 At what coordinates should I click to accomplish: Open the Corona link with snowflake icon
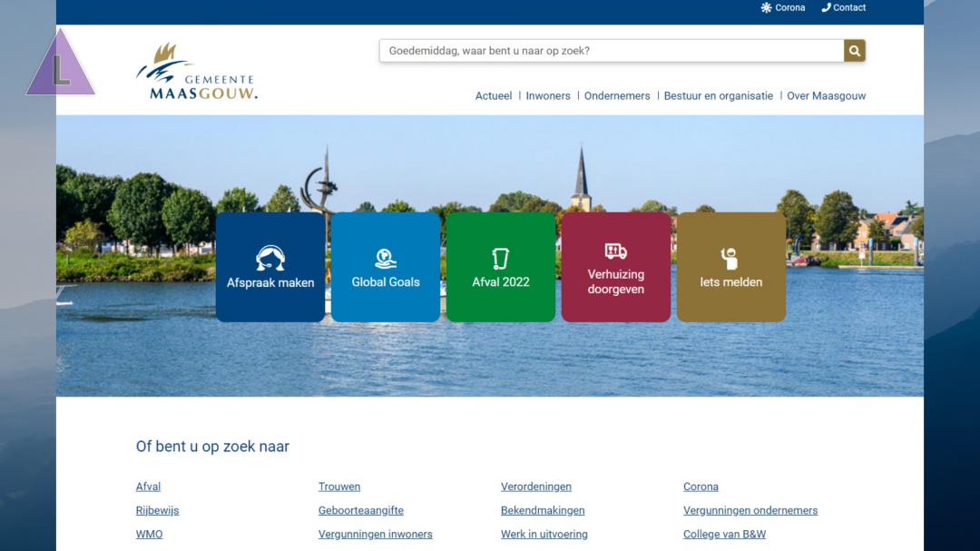(x=782, y=7)
